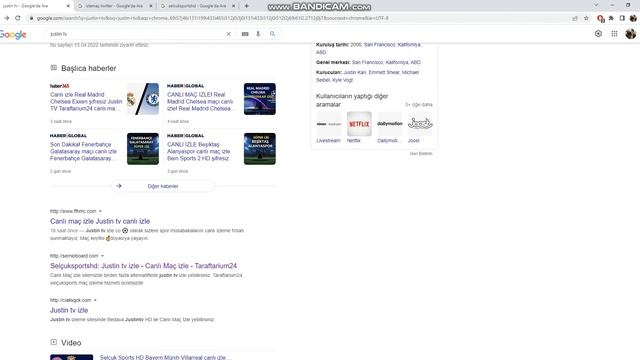Open Google apps grid icon
This screenshot has height=360, width=640.
click(x=614, y=34)
